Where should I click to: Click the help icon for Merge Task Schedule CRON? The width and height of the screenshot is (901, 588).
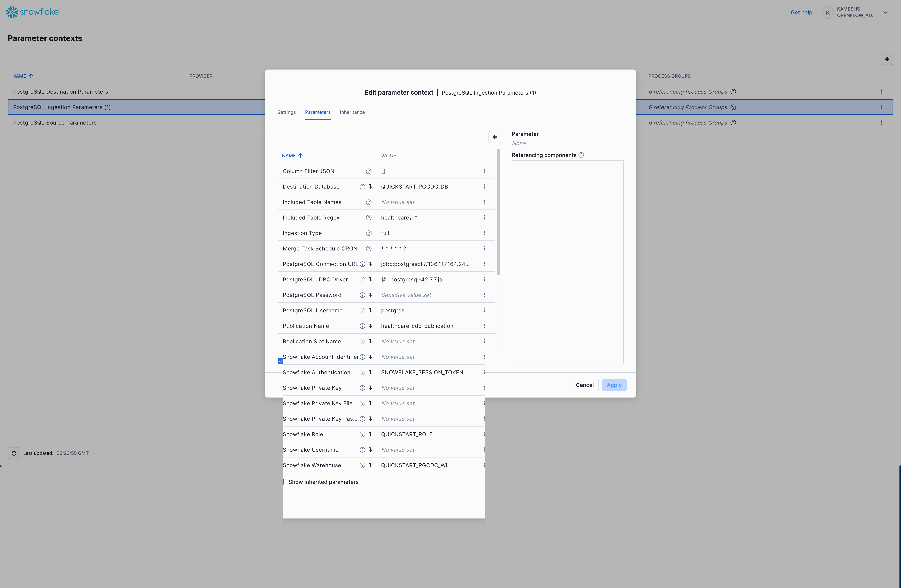(368, 249)
